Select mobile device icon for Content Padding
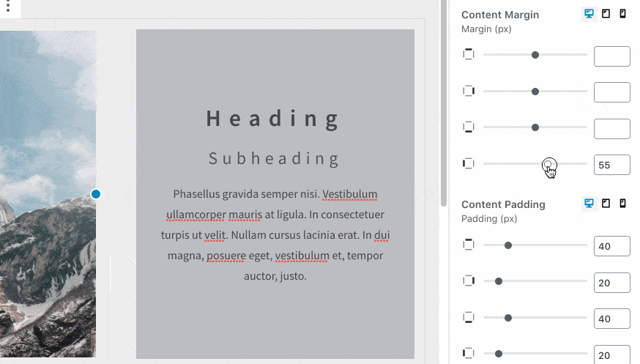Image resolution: width=640 pixels, height=364 pixels. coord(622,203)
